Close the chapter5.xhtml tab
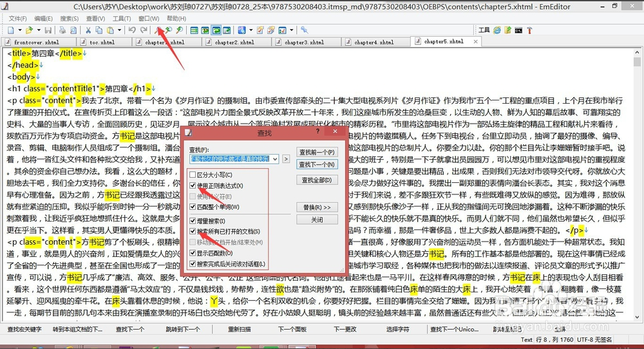Viewport: 644px width, 349px height. (x=475, y=41)
